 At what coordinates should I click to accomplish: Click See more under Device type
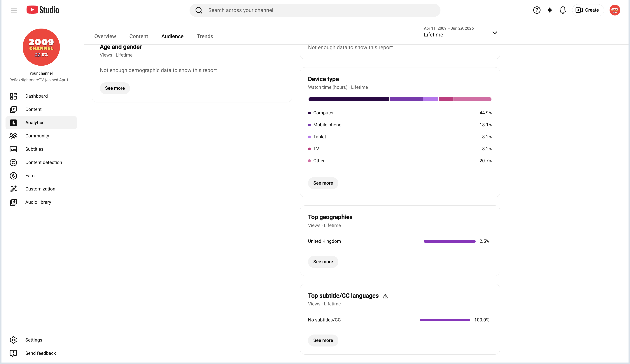point(323,183)
